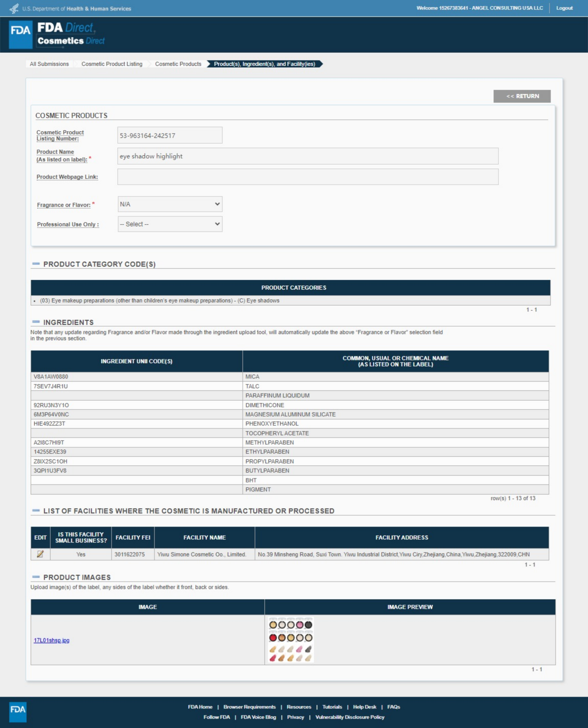Collapse the List of Facilities section

click(36, 510)
